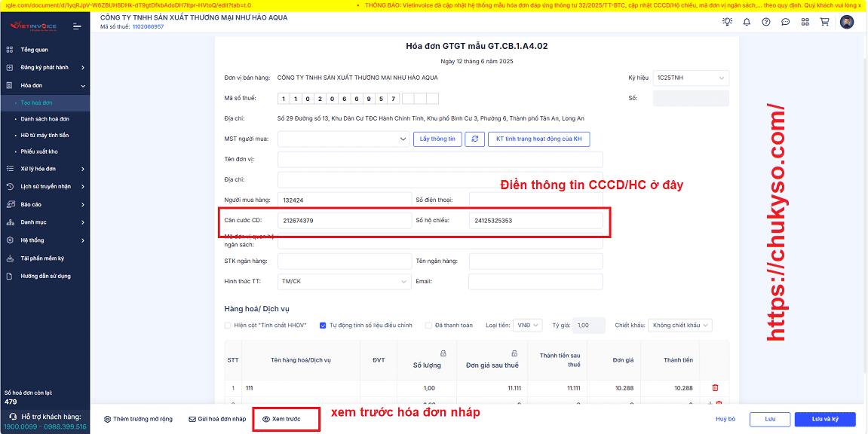Click the refresh icon button beside Lấy thông tin
Screen dimensions: 868x434
tap(474, 139)
